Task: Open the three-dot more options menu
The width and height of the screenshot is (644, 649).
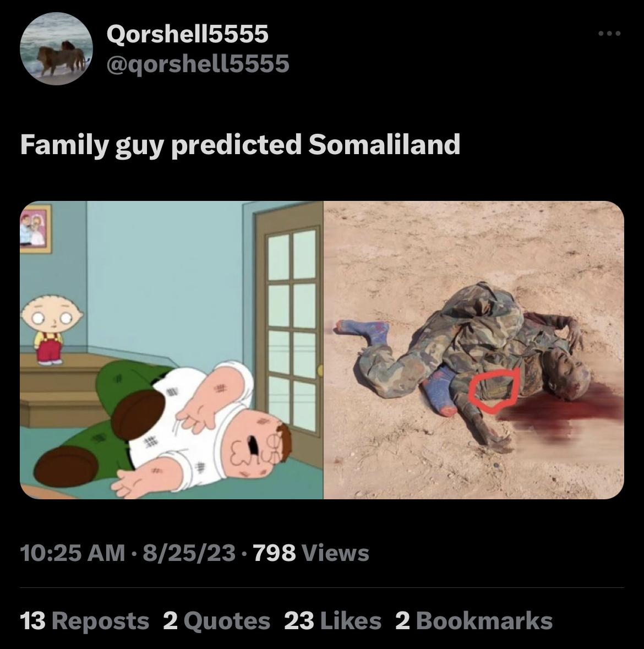Action: pos(609,34)
